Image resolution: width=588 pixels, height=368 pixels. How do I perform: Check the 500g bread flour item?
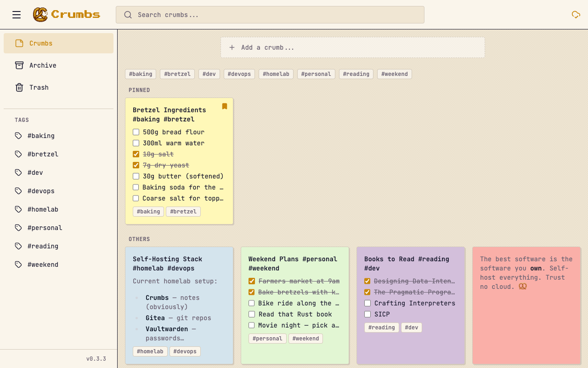136,132
